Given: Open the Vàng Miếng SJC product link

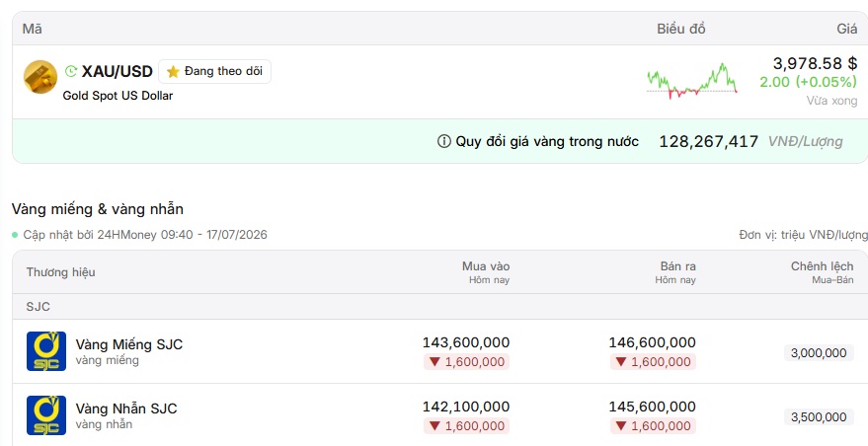Looking at the screenshot, I should coord(129,344).
